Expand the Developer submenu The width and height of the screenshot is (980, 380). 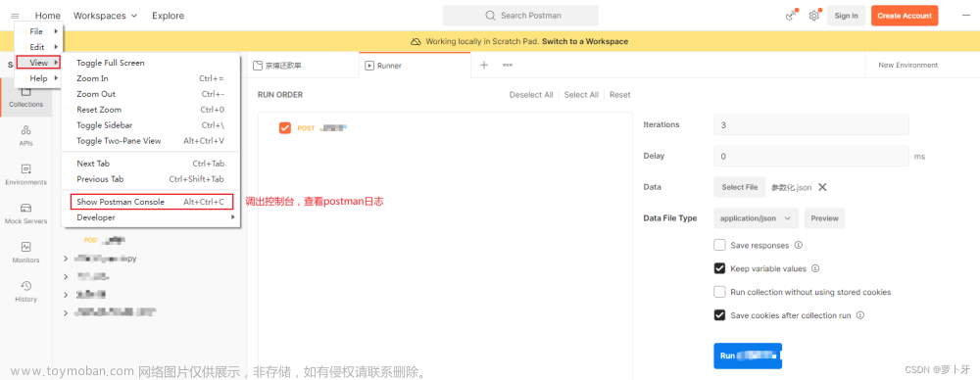point(151,217)
